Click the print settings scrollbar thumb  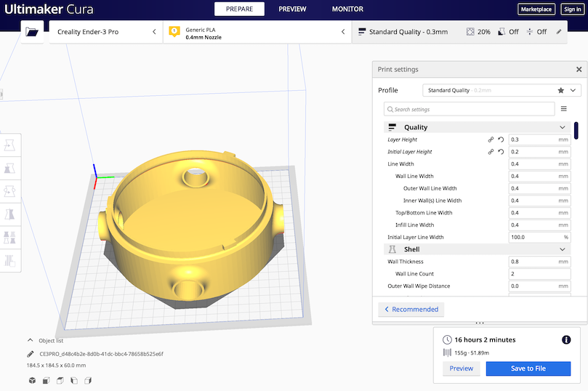pos(576,131)
